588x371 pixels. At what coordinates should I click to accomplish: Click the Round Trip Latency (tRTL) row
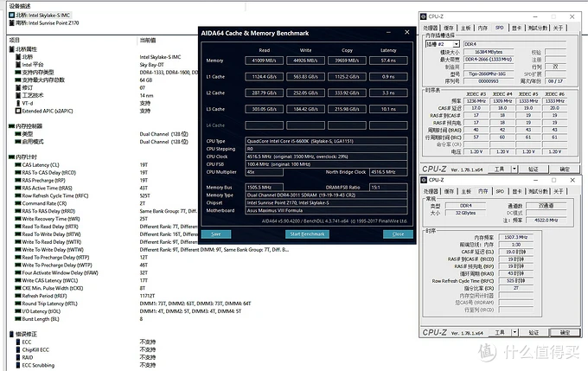(133, 304)
